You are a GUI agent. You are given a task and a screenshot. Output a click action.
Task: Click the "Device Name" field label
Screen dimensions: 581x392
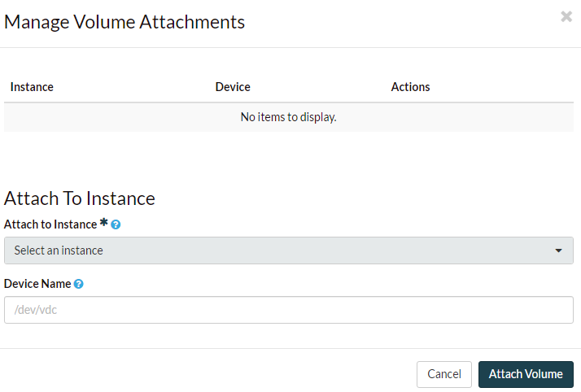[x=37, y=284]
